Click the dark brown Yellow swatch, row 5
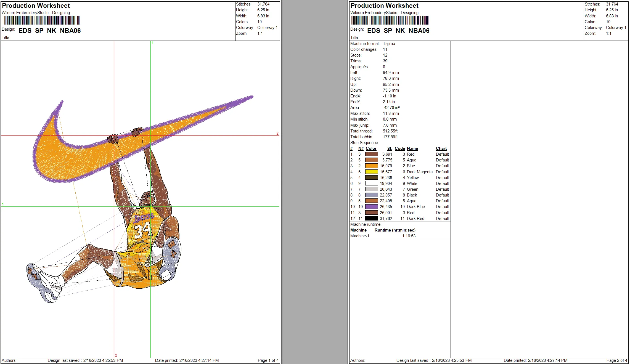 [x=371, y=178]
